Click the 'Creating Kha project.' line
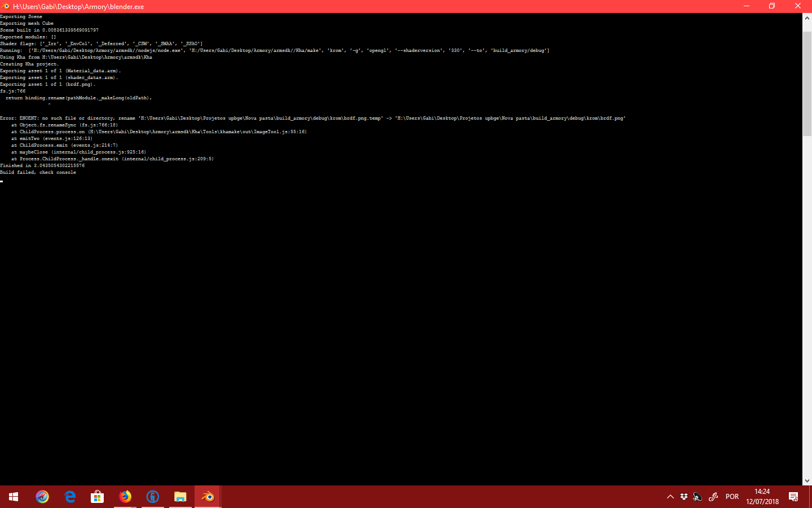812x508 pixels. coord(29,64)
